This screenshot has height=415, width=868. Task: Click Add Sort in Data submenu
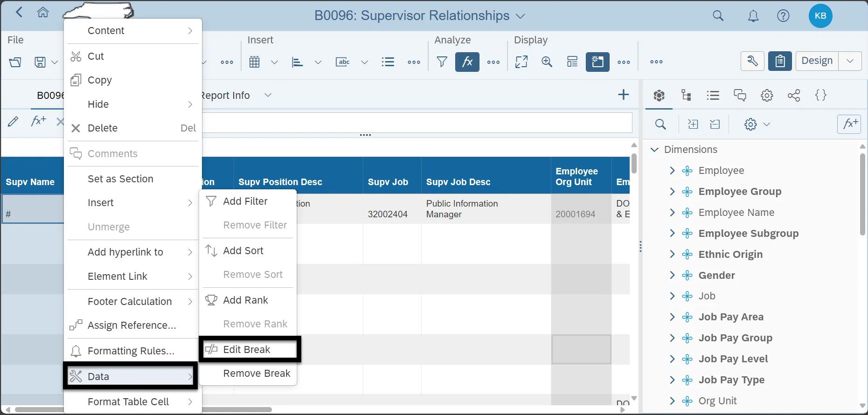point(243,251)
